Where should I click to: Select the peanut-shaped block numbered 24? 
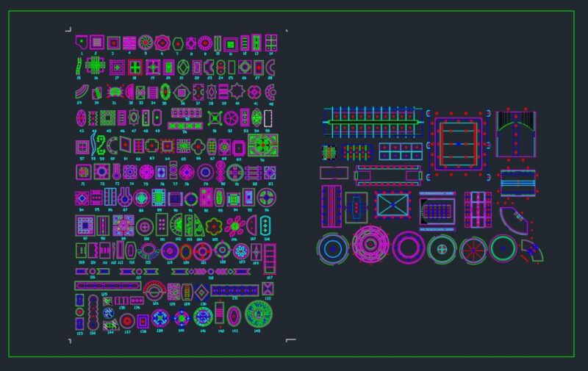[x=220, y=68]
